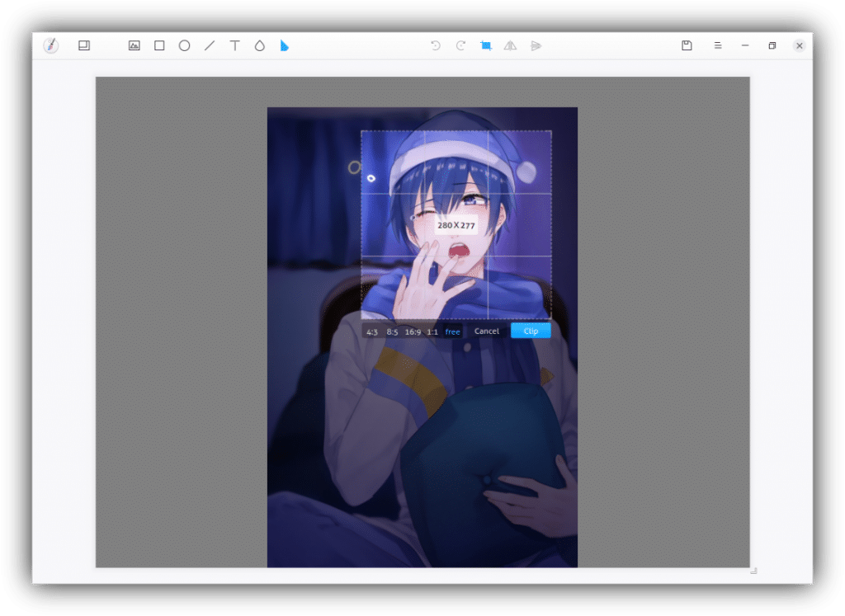The height and width of the screenshot is (616, 845).
Task: Select the import image tool
Action: click(x=135, y=45)
